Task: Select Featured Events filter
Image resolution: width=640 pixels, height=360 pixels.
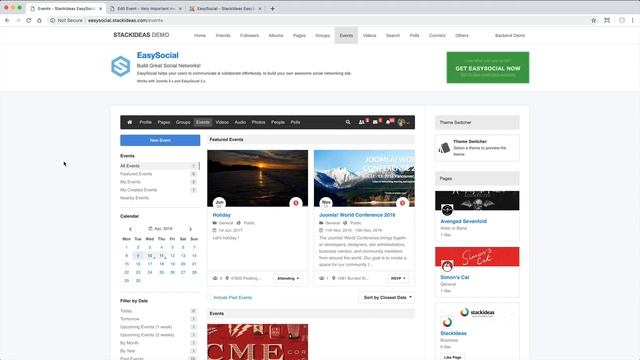Action: (136, 174)
